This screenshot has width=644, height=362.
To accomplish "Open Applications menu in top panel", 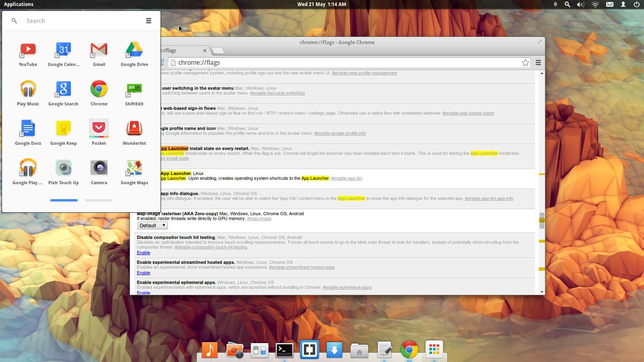I will point(19,4).
